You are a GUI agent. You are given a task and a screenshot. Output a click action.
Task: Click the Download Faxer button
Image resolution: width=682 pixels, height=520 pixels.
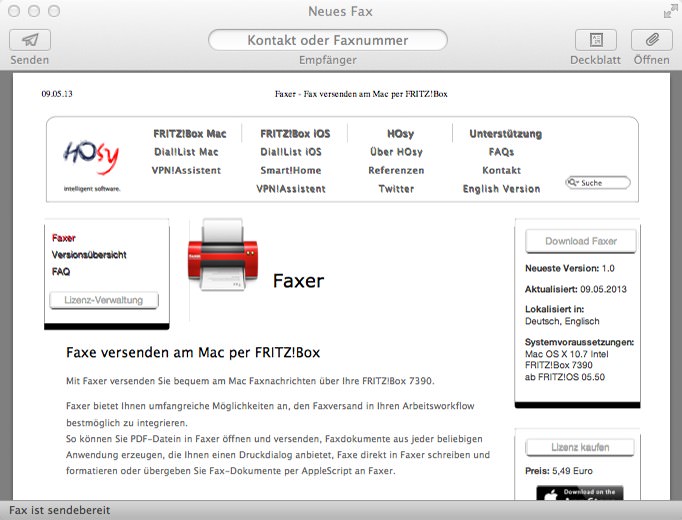[581, 241]
